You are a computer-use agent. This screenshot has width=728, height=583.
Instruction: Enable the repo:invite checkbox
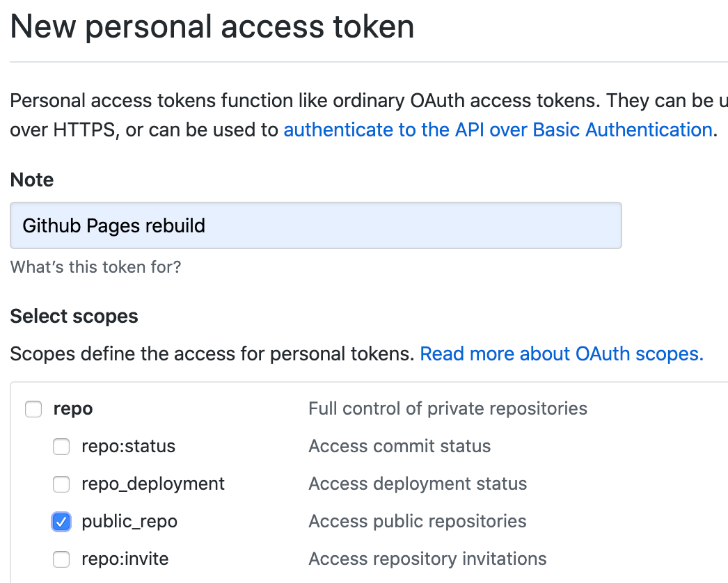61,560
